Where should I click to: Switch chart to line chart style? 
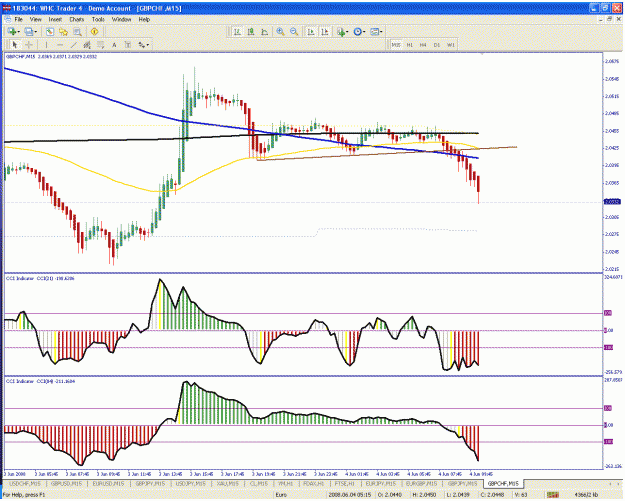tap(264, 31)
